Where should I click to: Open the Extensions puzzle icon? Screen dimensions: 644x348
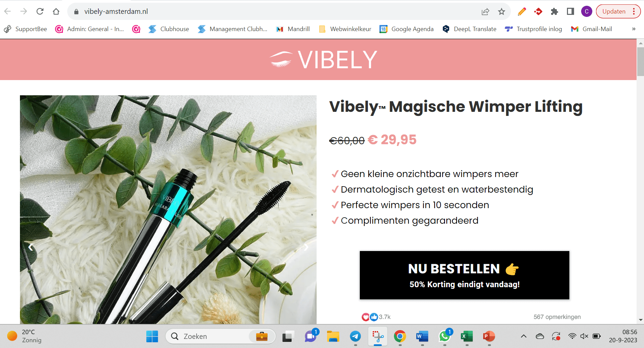tap(554, 11)
